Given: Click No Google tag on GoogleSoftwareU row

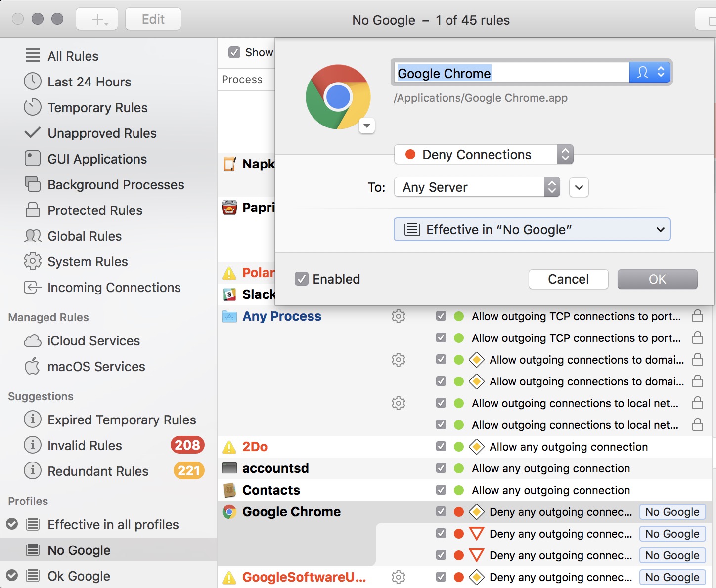Looking at the screenshot, I should pos(672,577).
